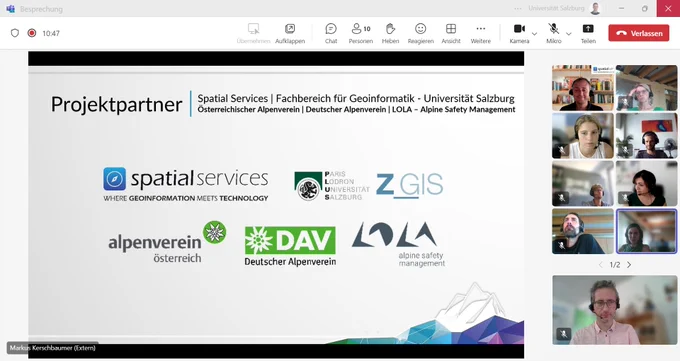This screenshot has height=361, width=680.
Task: Expand the Kamera options arrow
Action: pyautogui.click(x=534, y=33)
